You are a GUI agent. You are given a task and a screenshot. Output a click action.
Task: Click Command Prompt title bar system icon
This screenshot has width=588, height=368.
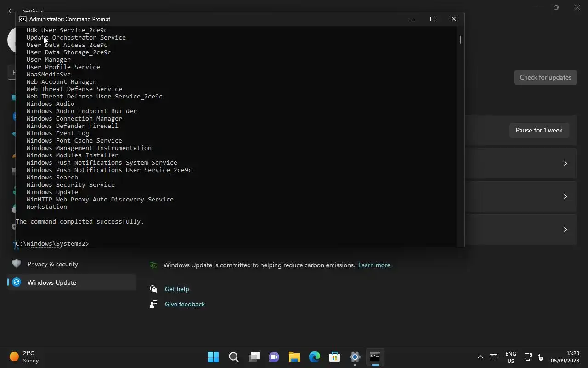(23, 19)
